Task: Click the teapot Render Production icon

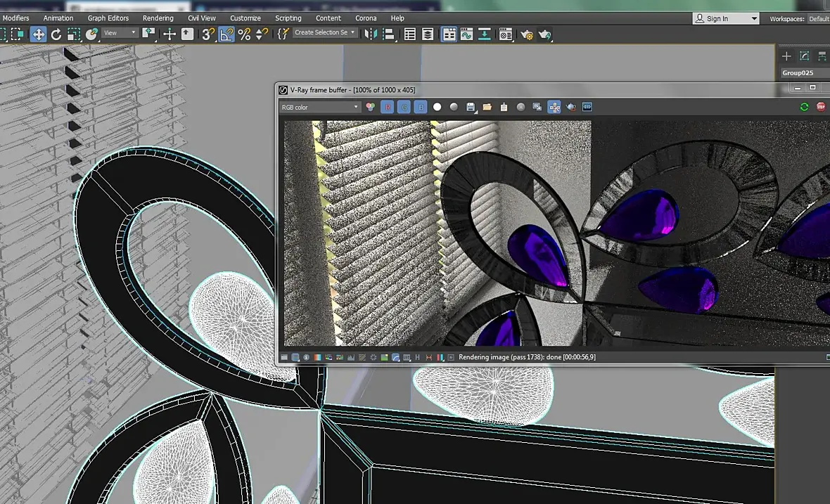Action: [x=544, y=34]
